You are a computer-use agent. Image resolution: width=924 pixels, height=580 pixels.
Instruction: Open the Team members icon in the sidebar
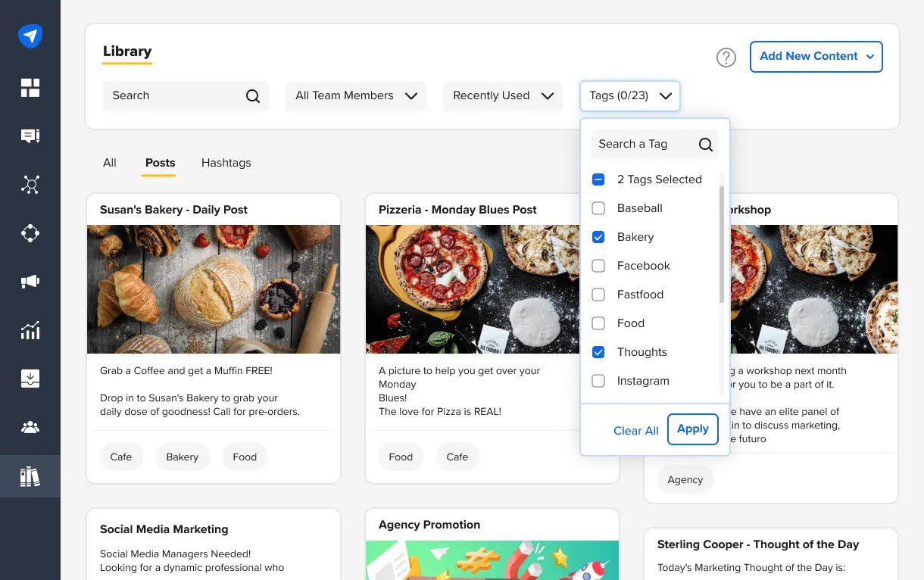click(x=30, y=426)
